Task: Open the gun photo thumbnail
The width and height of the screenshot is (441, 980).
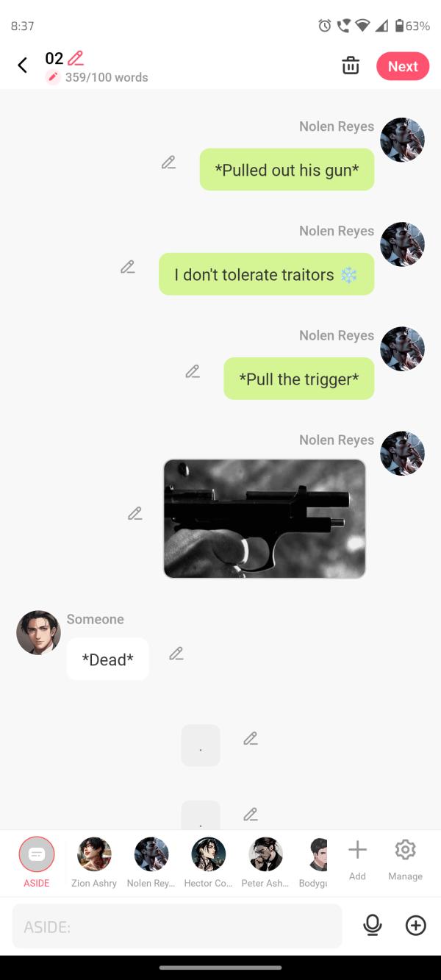Action: point(265,519)
